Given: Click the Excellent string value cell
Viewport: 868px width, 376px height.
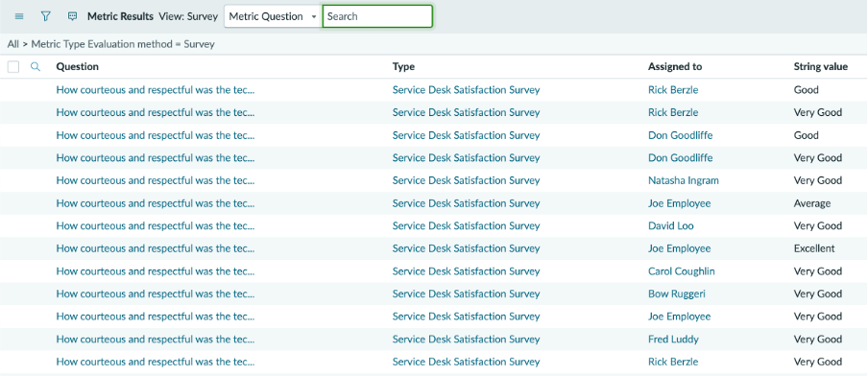Looking at the screenshot, I should (x=814, y=248).
